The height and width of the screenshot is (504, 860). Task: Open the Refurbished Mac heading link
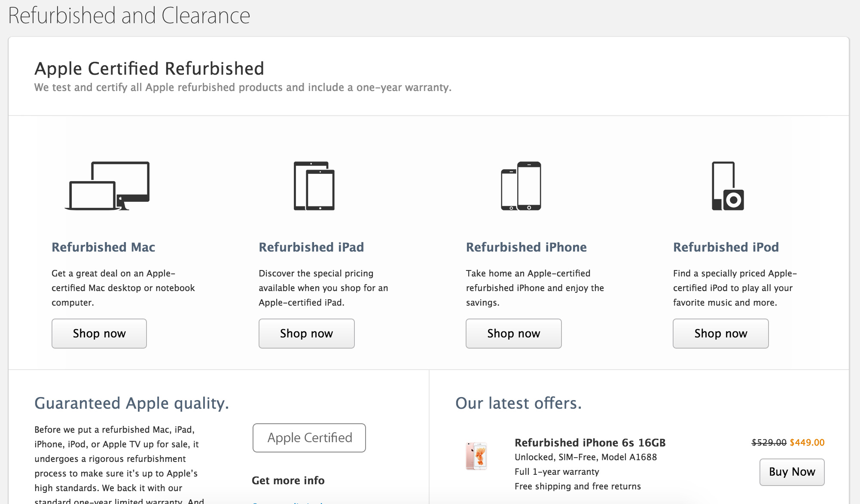103,247
